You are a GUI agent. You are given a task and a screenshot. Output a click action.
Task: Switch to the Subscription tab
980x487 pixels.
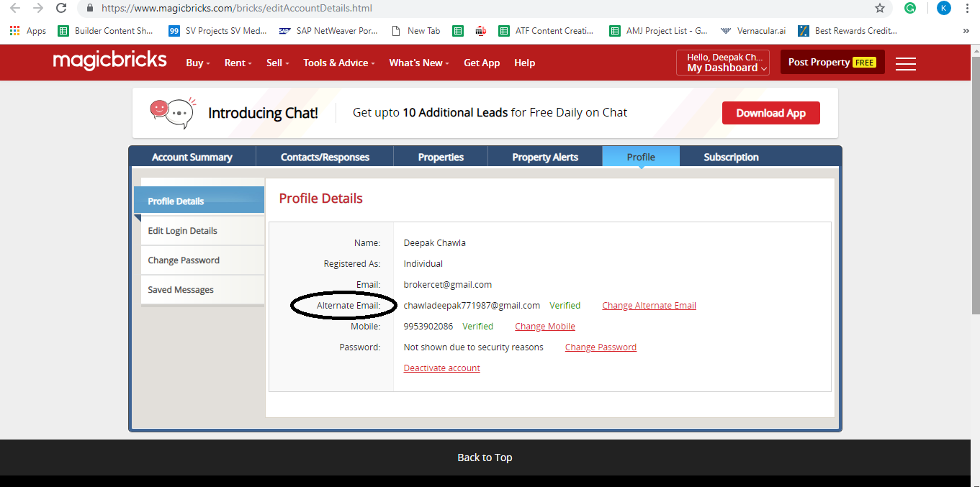pyautogui.click(x=731, y=157)
